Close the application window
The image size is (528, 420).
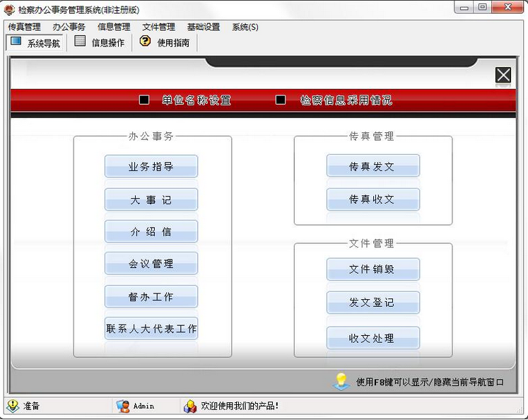point(508,7)
